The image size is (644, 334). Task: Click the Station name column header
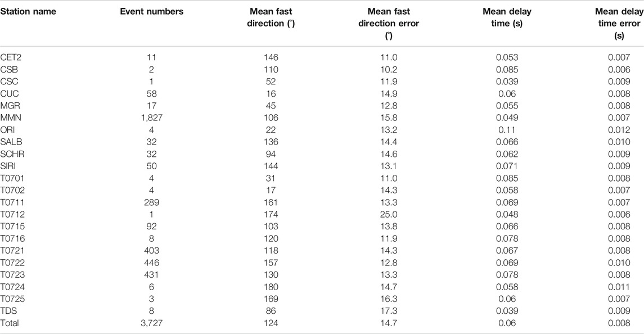pos(28,11)
